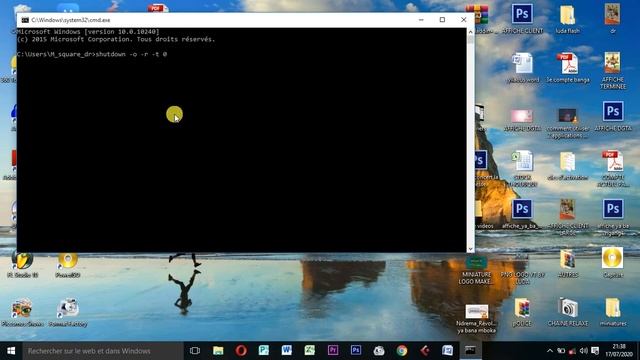Image resolution: width=640 pixels, height=360 pixels.
Task: Open the notification center icon
Action: pos(595,351)
